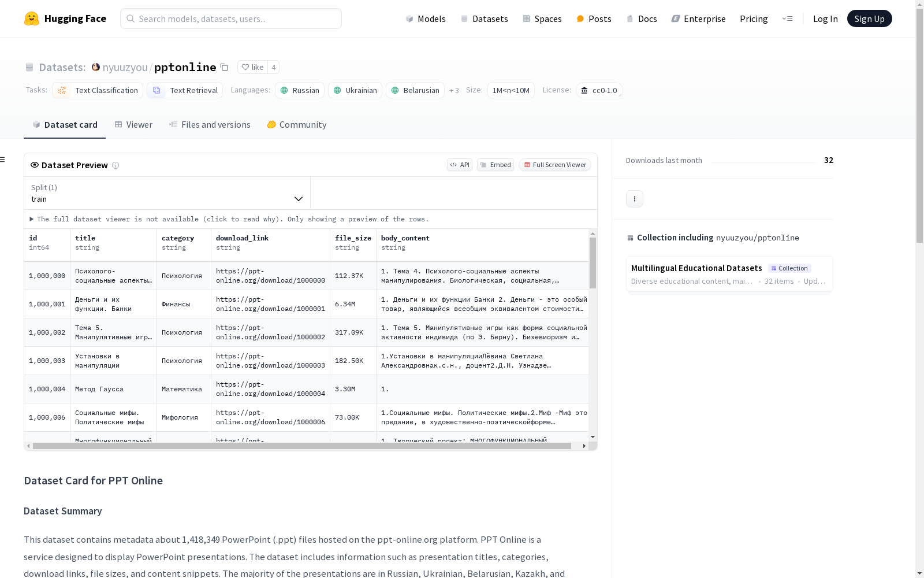Screen dimensions: 924x578
Task: Expand the viewer not available notice
Action: point(229,219)
